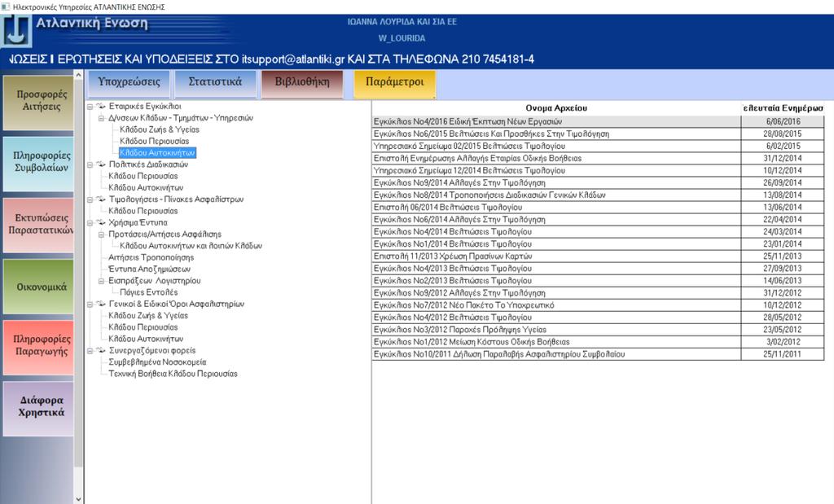Click the node icon beside Συνεργαζόμενοι φορείς

coord(101,351)
